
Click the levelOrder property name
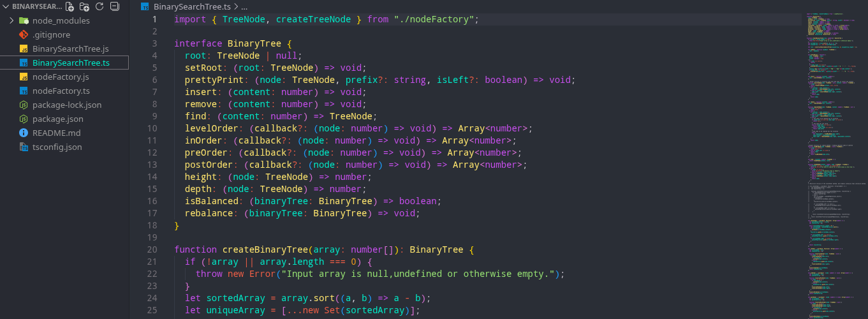pos(212,128)
